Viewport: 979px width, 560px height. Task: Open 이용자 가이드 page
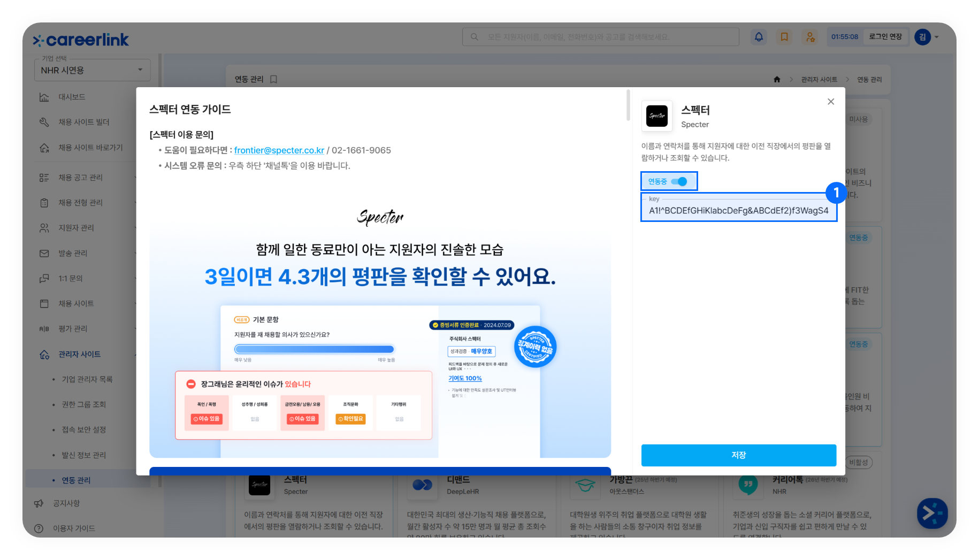point(74,528)
